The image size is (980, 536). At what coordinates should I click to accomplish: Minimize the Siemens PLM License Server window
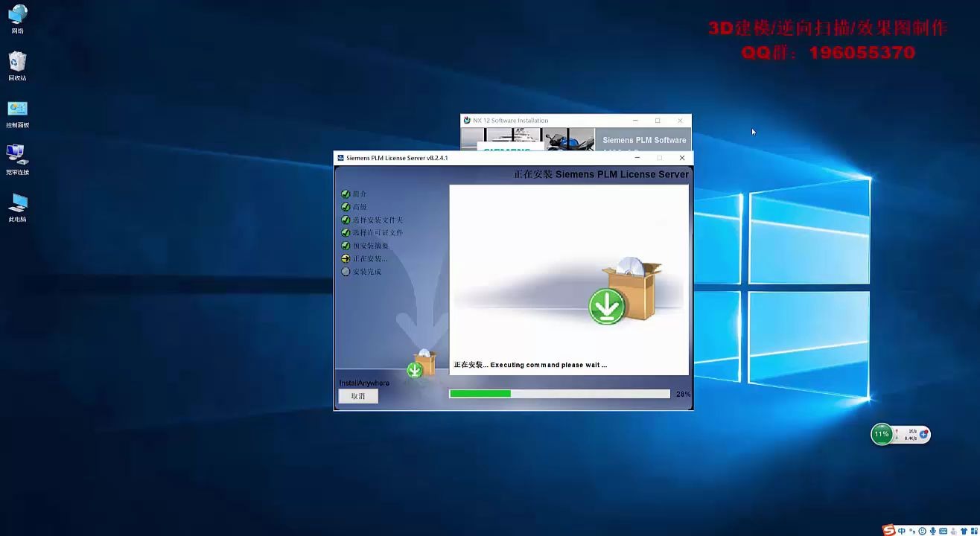click(x=637, y=158)
